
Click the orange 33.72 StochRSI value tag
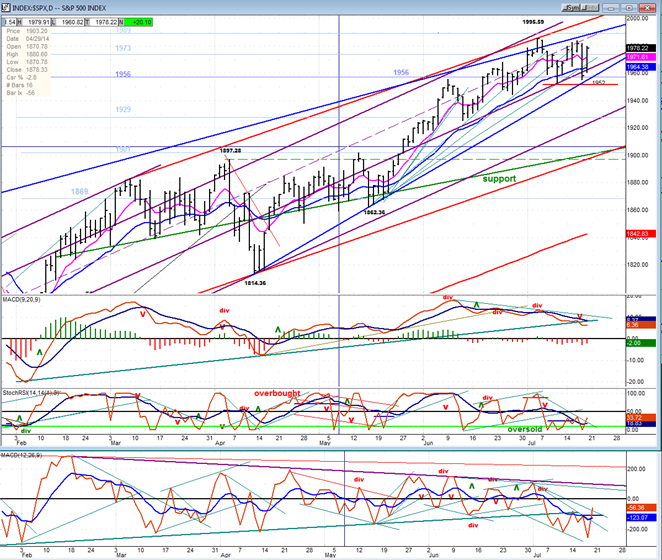(x=640, y=417)
